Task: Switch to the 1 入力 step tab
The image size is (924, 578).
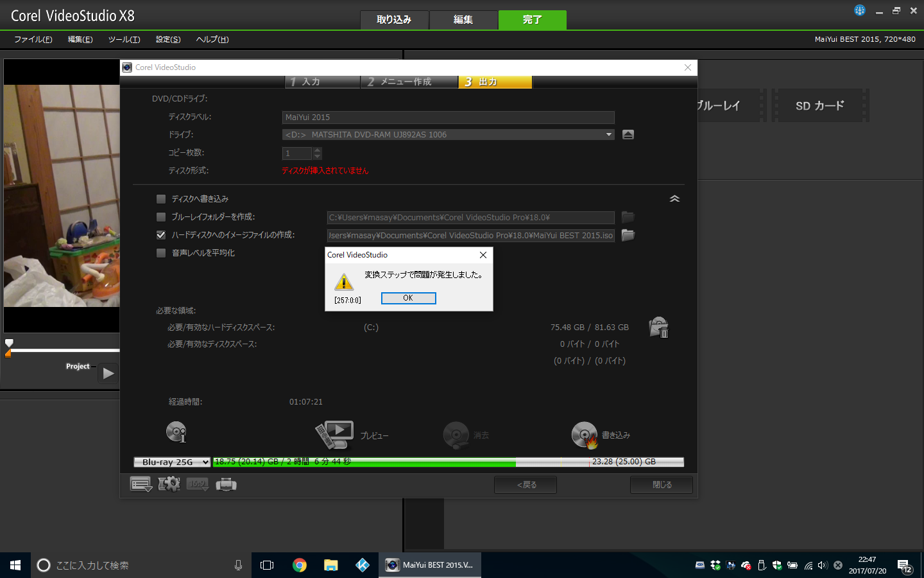Action: [322, 82]
